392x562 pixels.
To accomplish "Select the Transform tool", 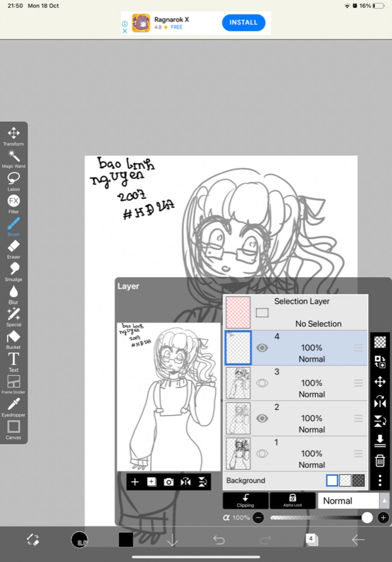I will 13,136.
